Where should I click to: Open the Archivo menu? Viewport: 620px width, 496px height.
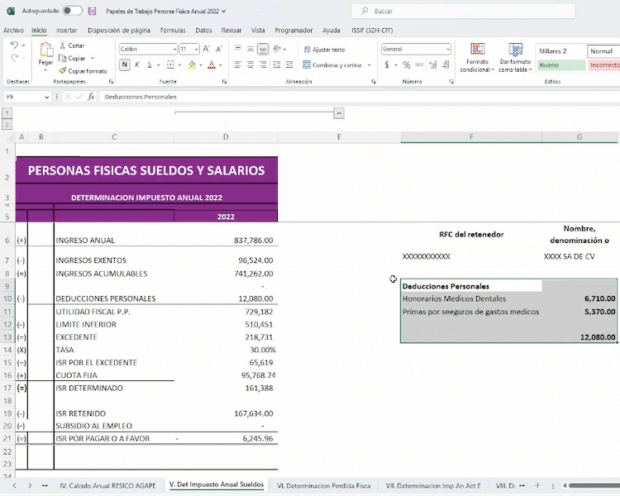(x=13, y=30)
